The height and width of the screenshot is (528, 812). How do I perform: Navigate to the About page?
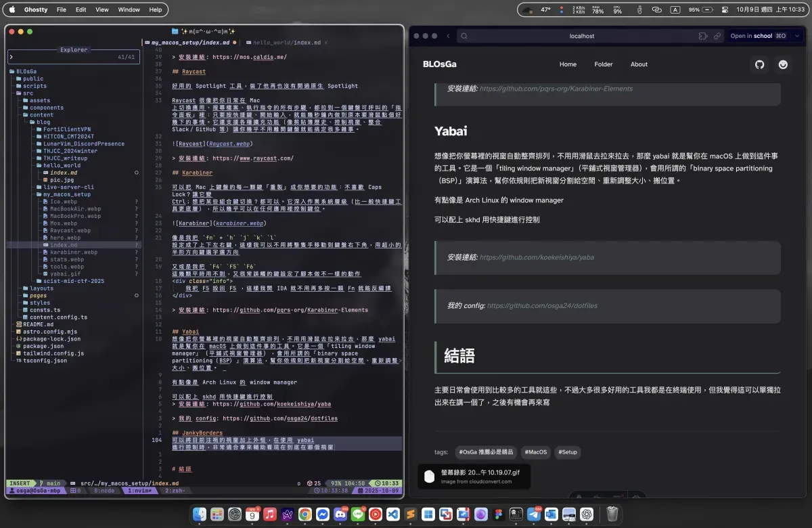[x=639, y=64]
